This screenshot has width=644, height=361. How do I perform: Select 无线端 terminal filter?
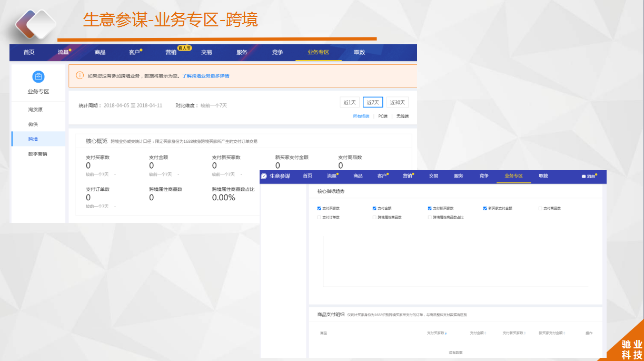[x=402, y=116]
